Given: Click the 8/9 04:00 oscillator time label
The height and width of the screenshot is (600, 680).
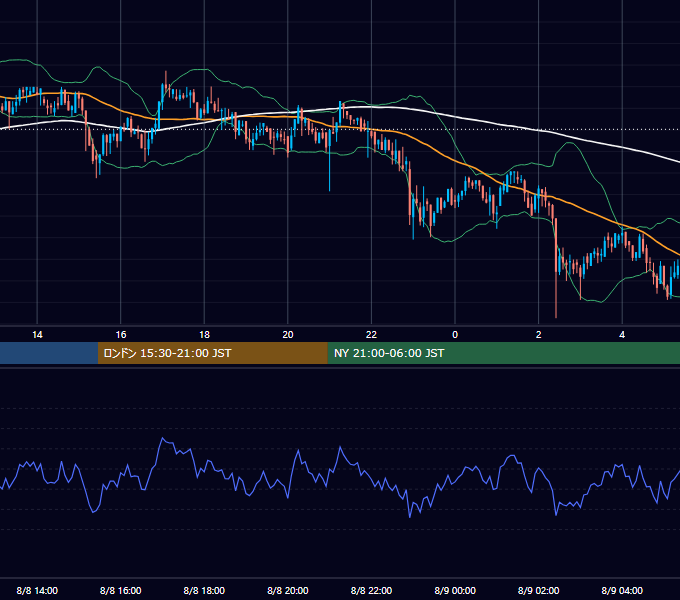Looking at the screenshot, I should (x=622, y=590).
